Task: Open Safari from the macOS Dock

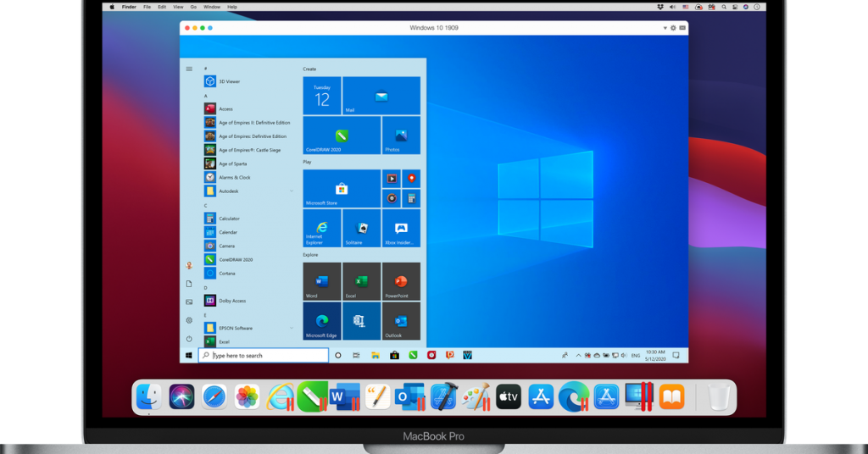Action: tap(214, 396)
